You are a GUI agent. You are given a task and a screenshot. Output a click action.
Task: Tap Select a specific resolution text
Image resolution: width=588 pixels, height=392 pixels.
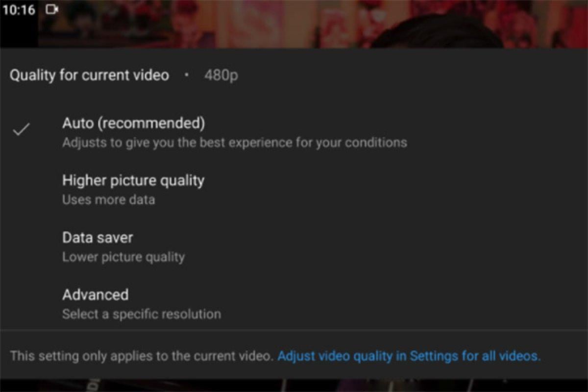point(141,314)
